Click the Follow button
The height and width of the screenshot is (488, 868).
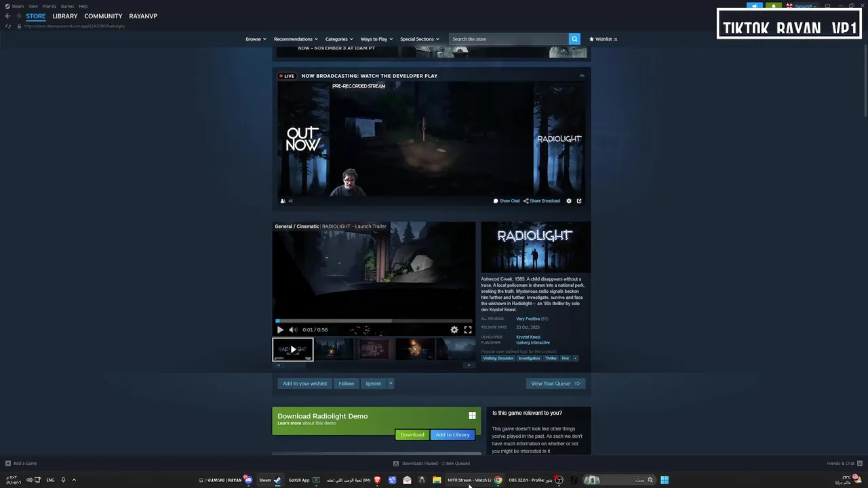pyautogui.click(x=346, y=384)
